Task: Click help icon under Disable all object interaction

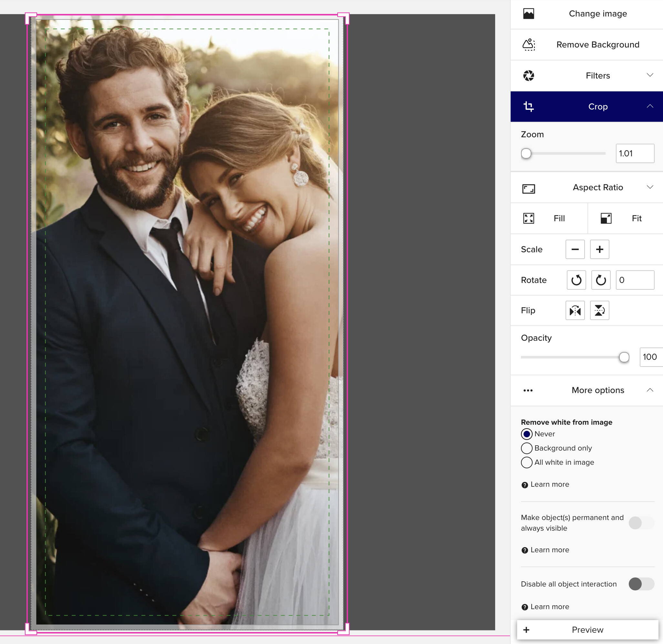Action: point(525,607)
